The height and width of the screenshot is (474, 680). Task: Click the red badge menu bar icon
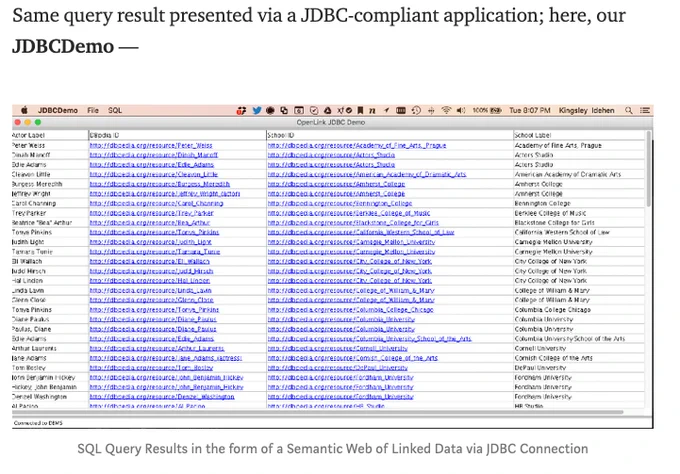point(241,111)
